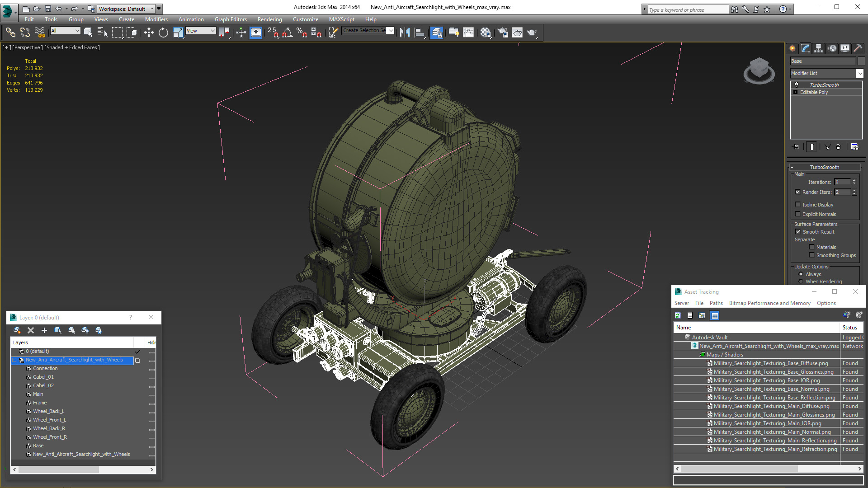Open the Rendering menu
This screenshot has width=868, height=488.
tap(269, 19)
